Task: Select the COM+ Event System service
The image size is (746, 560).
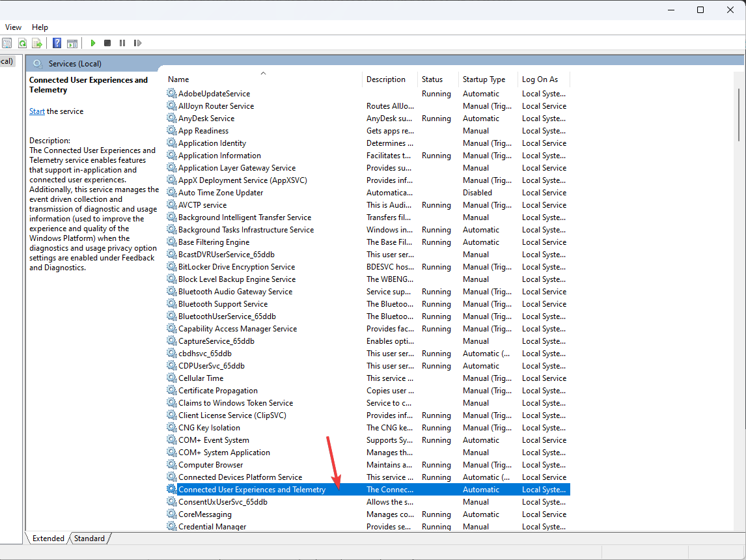Action: (368, 440)
